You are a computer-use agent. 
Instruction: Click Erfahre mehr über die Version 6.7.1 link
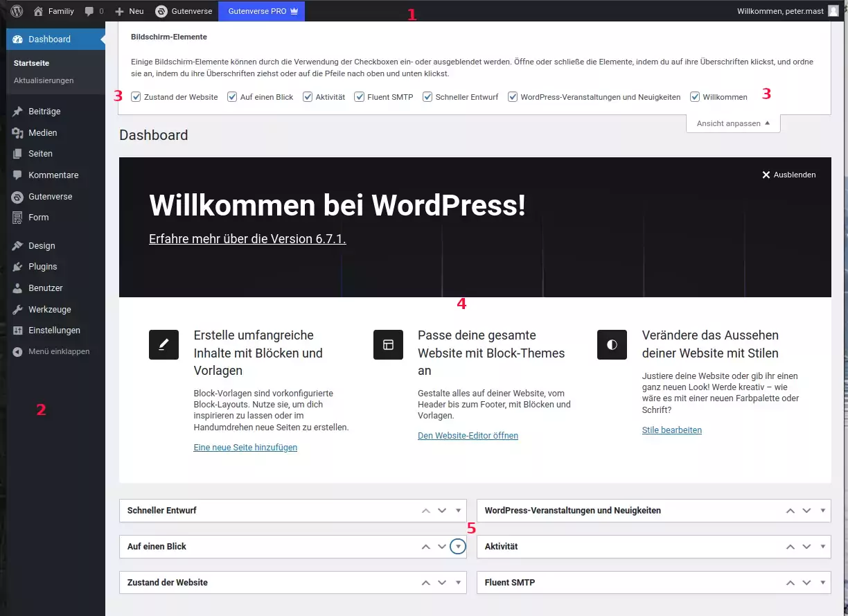(247, 239)
